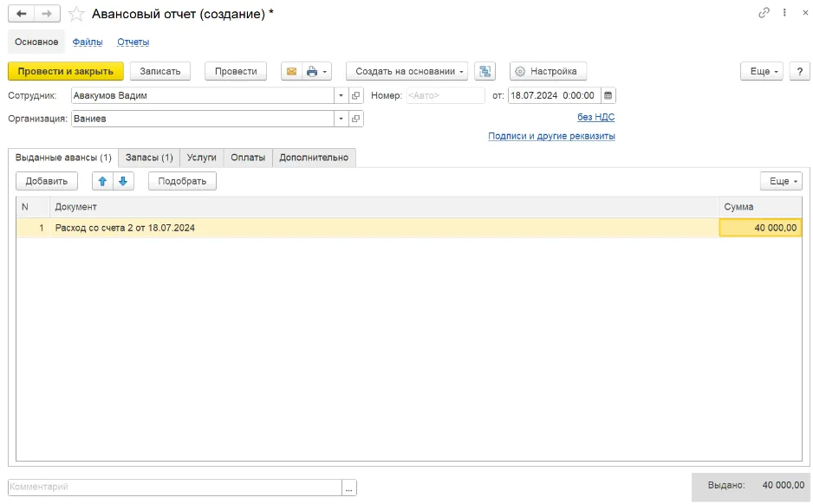813x504 pixels.
Task: Switch to the Дополнительно tab
Action: coord(315,158)
